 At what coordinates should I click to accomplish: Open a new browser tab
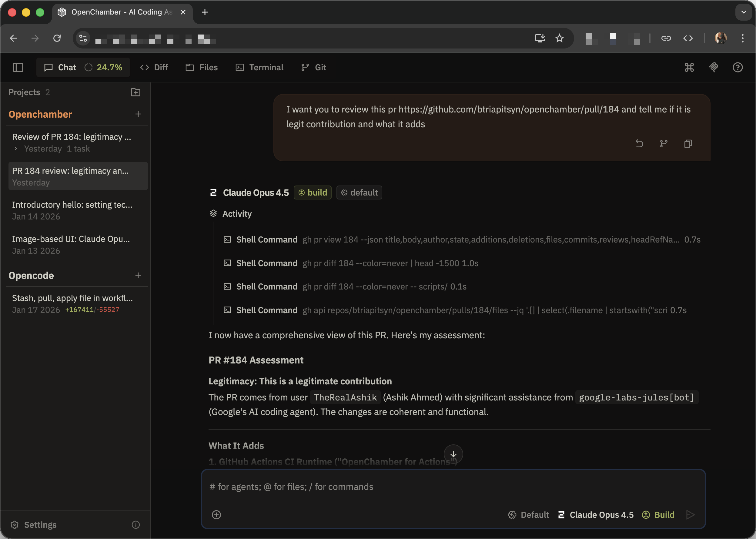[205, 12]
